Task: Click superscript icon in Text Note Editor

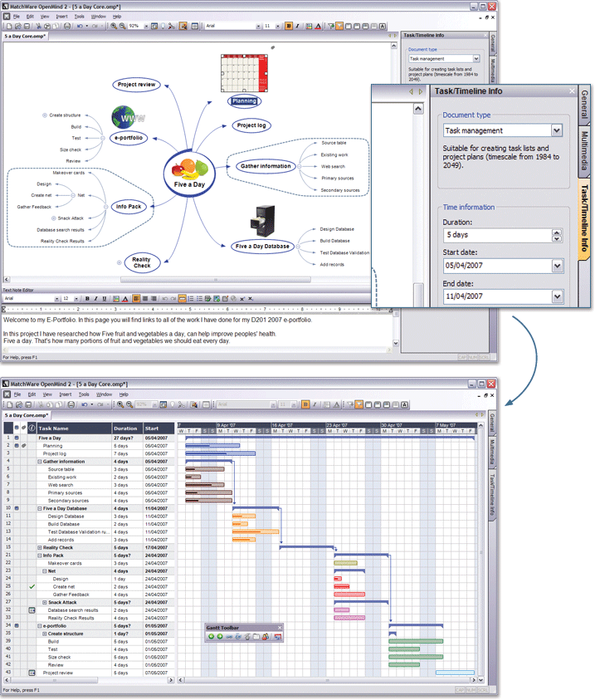Action: click(x=241, y=299)
